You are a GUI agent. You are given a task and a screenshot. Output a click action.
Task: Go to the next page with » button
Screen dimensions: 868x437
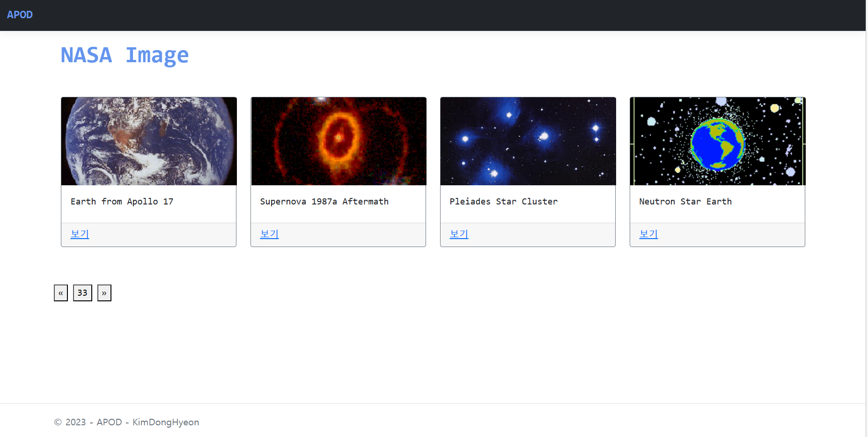point(104,293)
